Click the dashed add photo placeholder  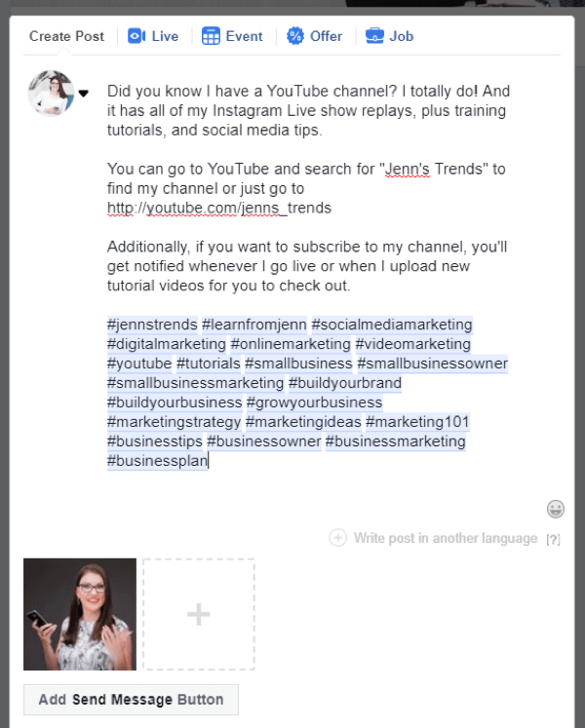click(199, 614)
